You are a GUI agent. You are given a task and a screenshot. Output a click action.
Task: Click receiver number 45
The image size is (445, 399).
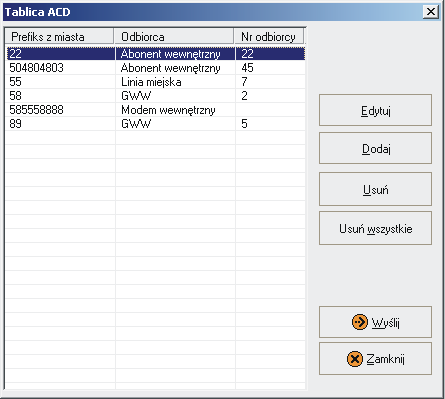click(x=247, y=68)
